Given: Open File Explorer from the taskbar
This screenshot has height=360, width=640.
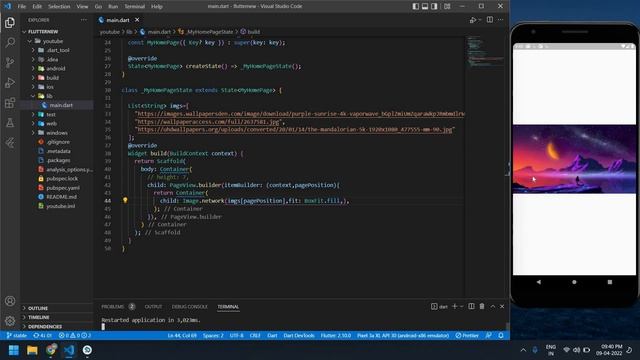Looking at the screenshot, I should 32,350.
